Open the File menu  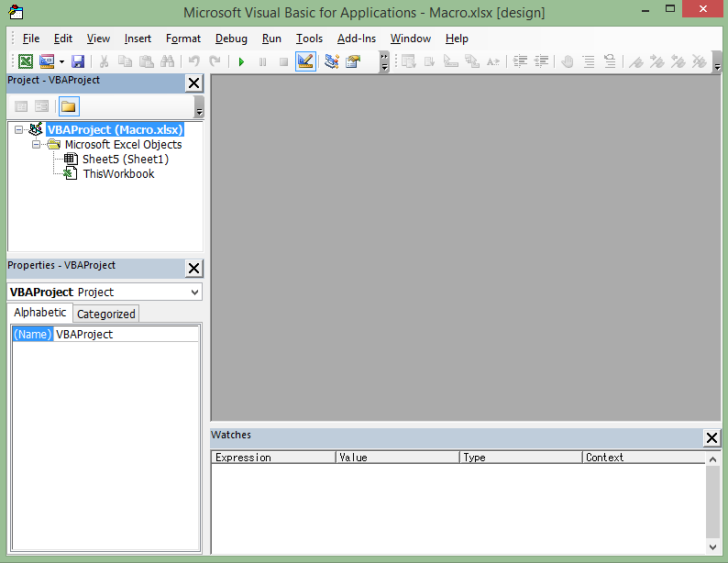point(31,39)
